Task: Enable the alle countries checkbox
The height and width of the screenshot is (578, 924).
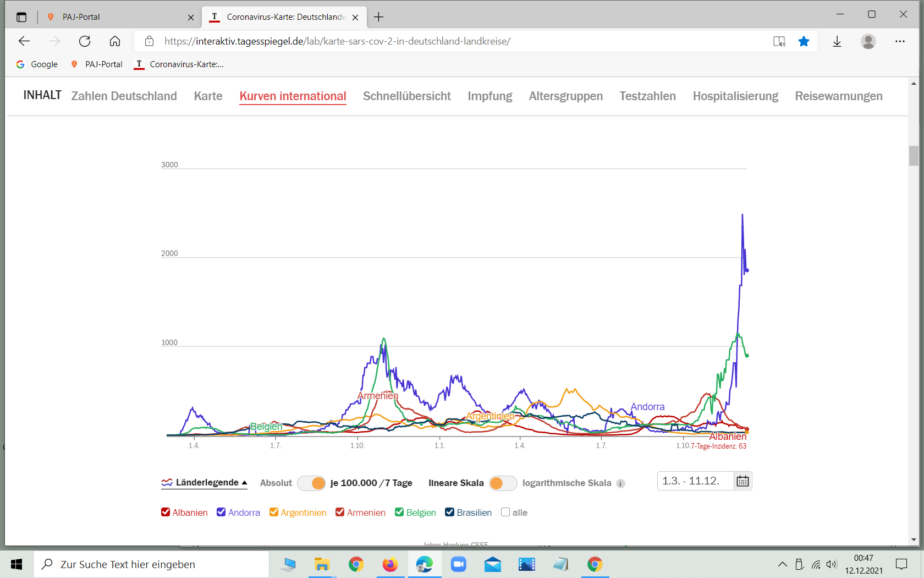Action: tap(505, 512)
